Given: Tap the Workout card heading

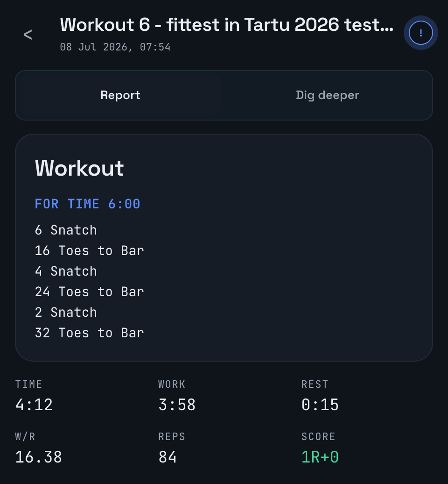Looking at the screenshot, I should [79, 168].
